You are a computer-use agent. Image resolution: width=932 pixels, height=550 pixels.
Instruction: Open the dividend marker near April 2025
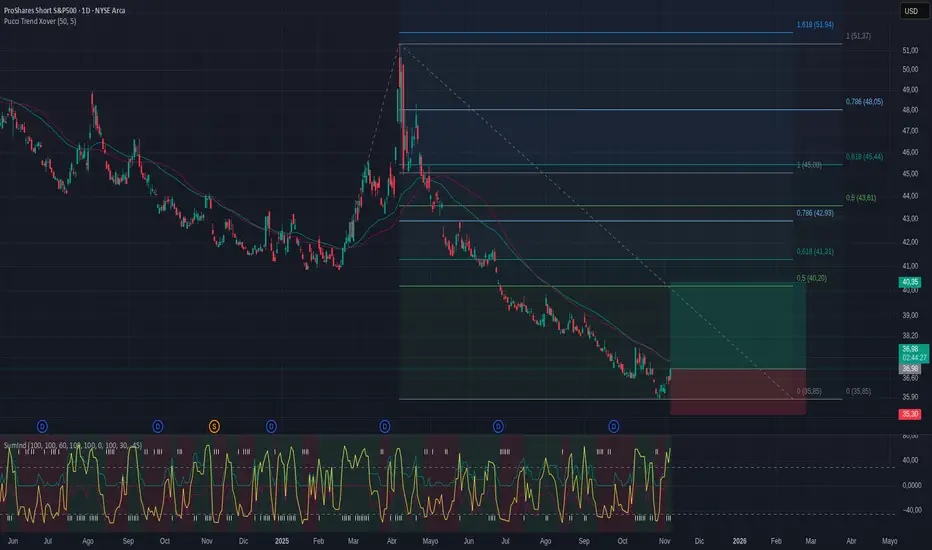(x=384, y=426)
